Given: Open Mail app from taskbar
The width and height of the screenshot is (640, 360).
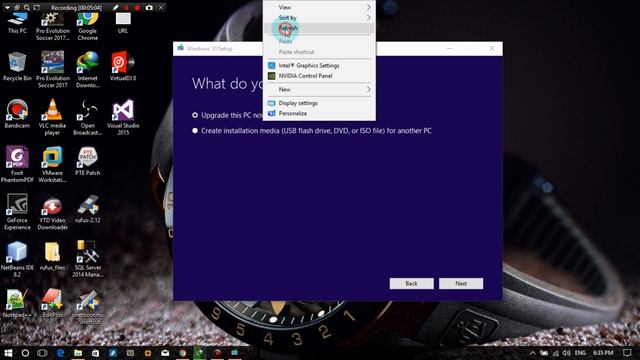Looking at the screenshot, I should [165, 353].
